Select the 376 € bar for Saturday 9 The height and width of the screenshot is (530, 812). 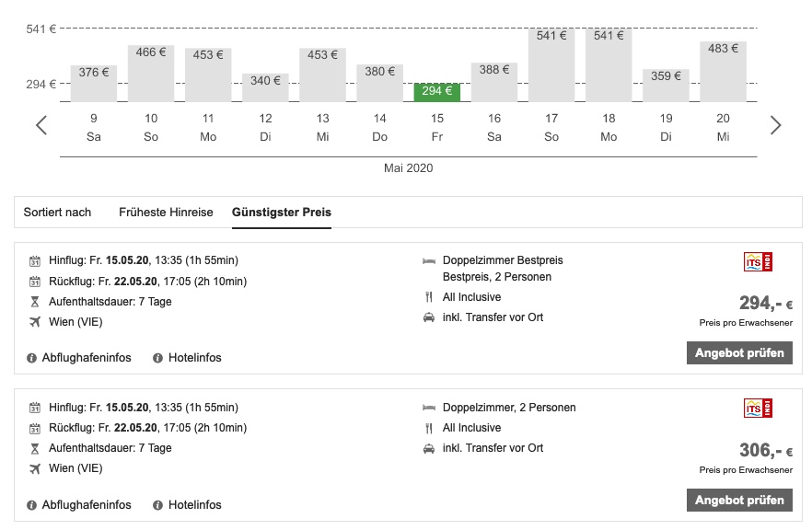(94, 83)
